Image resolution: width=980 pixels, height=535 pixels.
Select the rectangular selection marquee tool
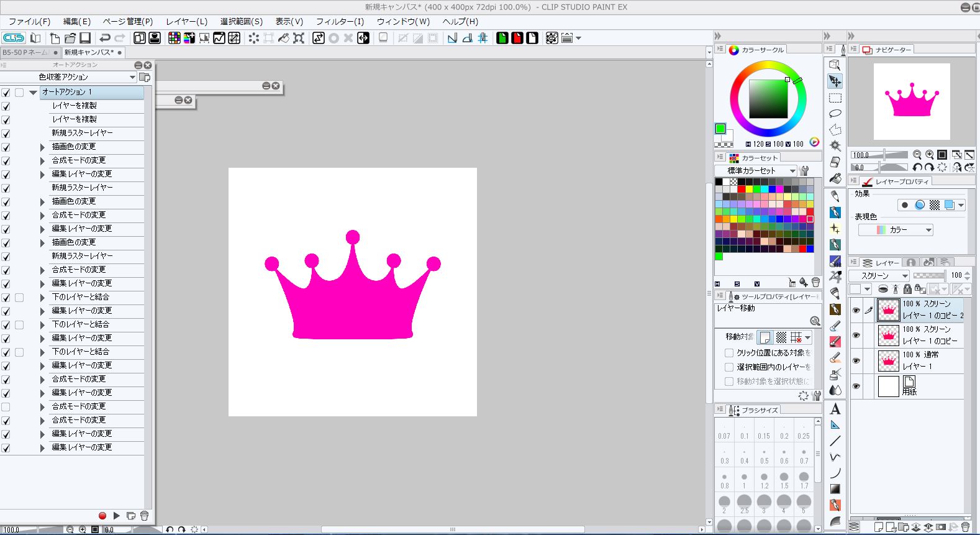tap(835, 98)
